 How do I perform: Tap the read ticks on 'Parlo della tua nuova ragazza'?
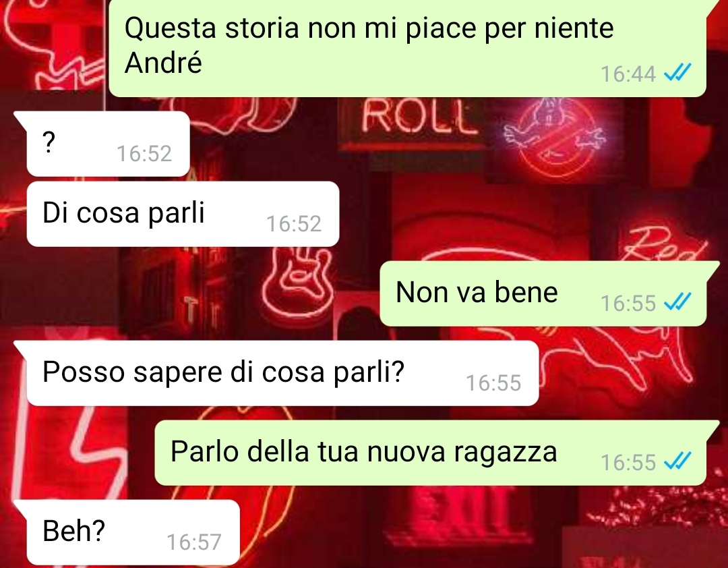678,461
